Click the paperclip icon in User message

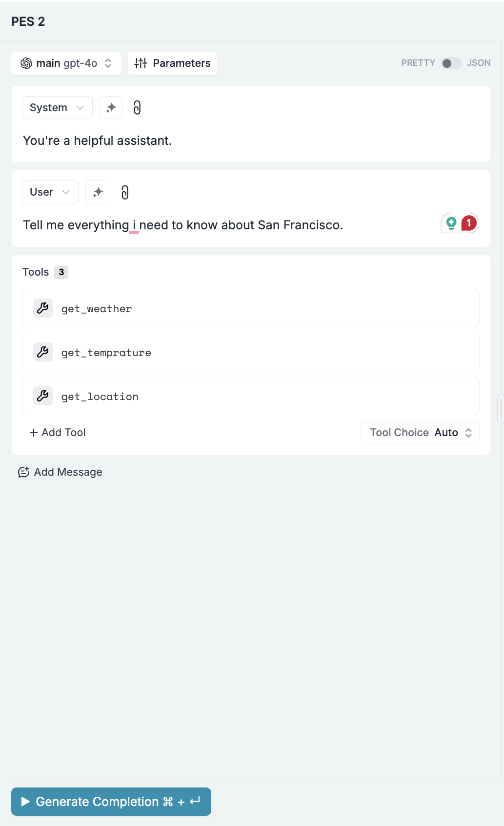coord(125,192)
